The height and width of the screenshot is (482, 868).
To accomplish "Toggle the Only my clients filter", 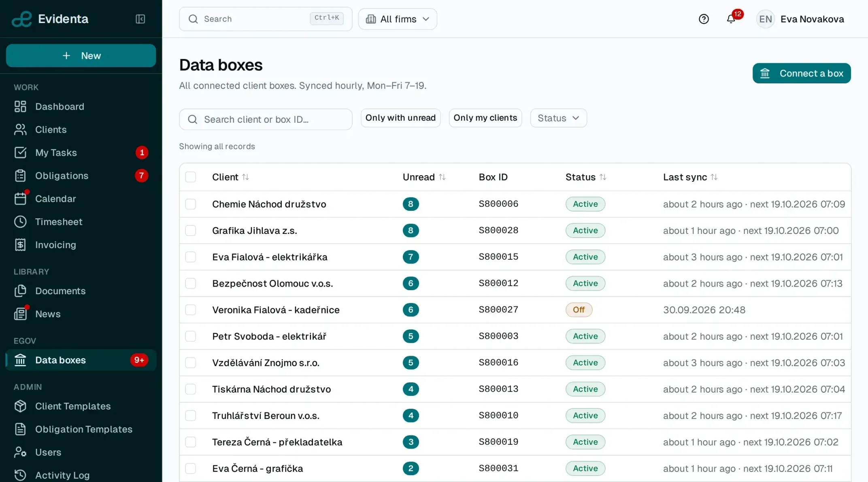I will pos(485,118).
